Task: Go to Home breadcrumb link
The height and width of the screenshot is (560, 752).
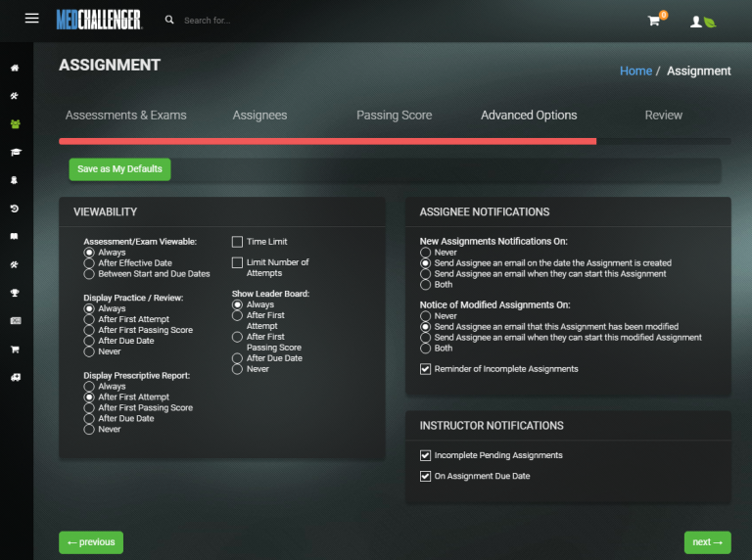Action: coord(635,70)
